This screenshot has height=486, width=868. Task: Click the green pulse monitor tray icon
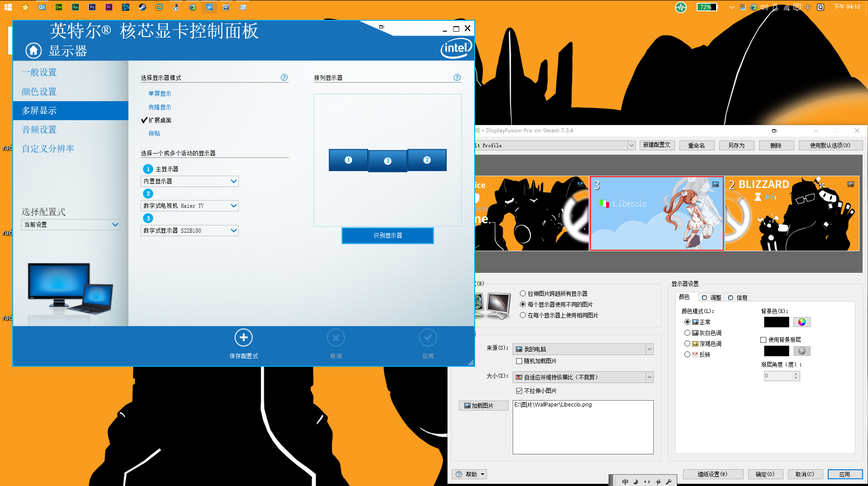(x=681, y=7)
